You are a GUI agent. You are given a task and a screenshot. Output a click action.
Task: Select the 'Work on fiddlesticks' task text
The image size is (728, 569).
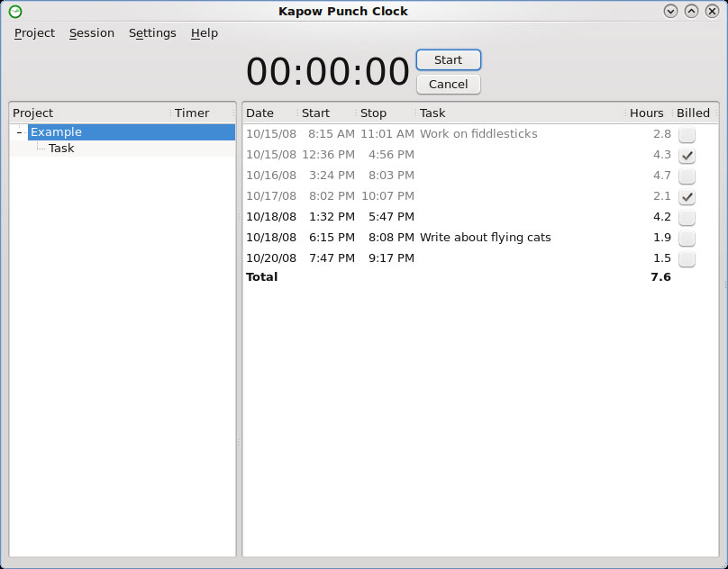point(478,133)
